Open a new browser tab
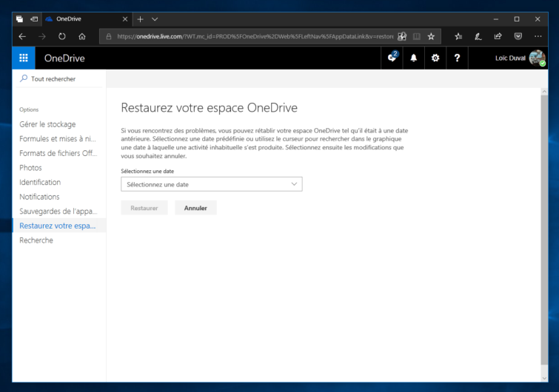The height and width of the screenshot is (392, 559). [x=140, y=19]
